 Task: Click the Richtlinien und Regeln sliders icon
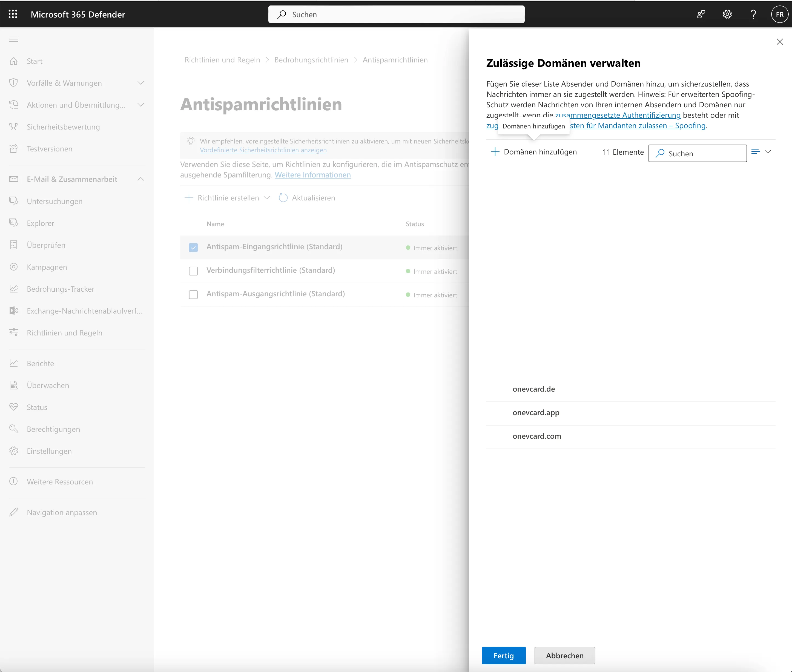click(x=14, y=332)
